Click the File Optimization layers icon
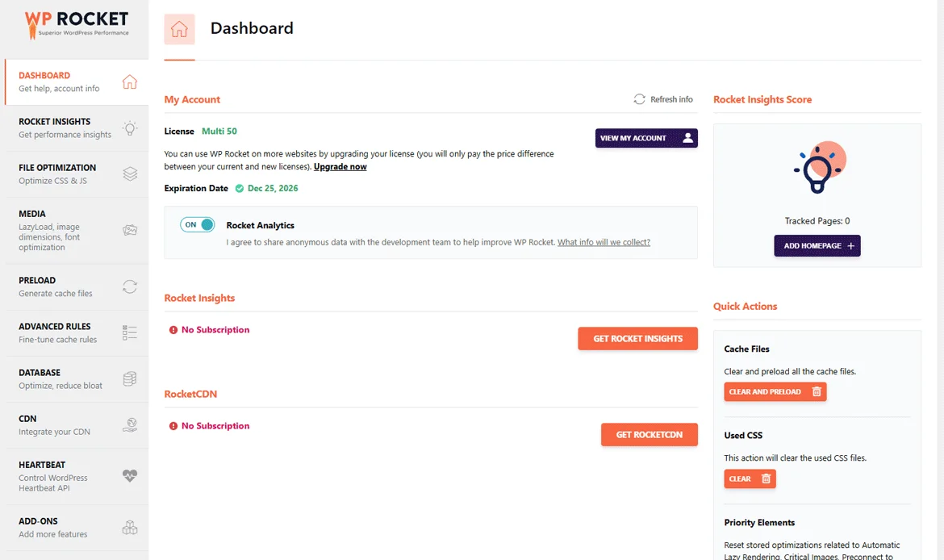944x560 pixels. coord(130,174)
